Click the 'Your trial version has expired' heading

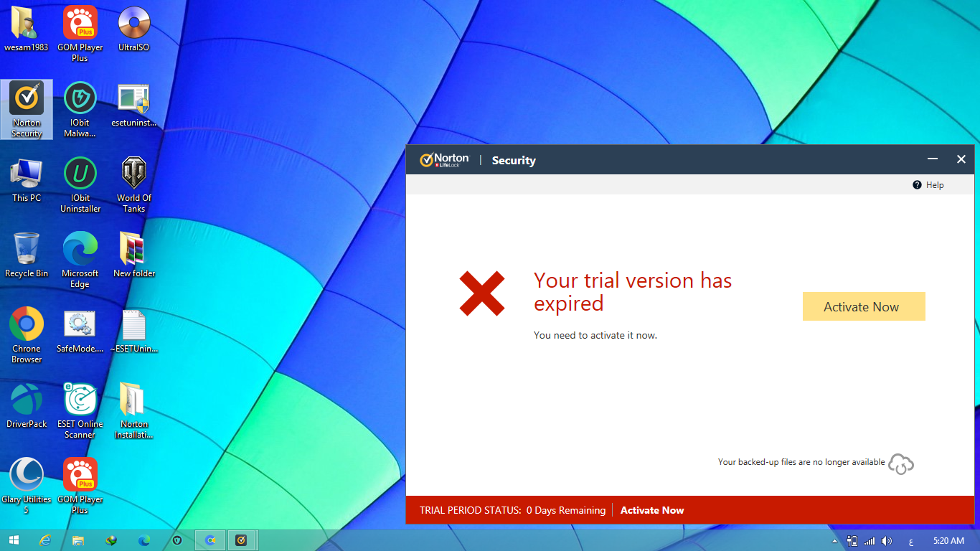click(x=633, y=291)
